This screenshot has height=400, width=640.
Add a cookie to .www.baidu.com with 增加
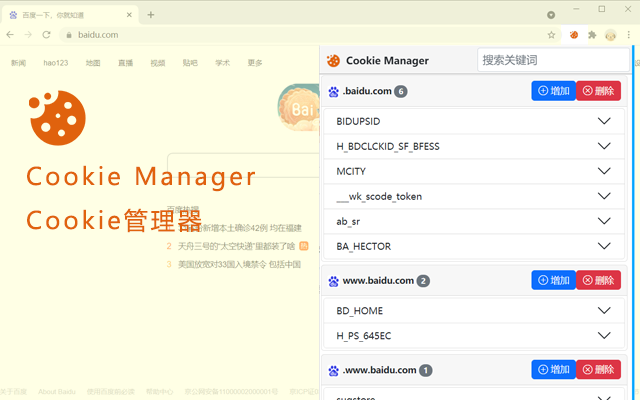[553, 369]
